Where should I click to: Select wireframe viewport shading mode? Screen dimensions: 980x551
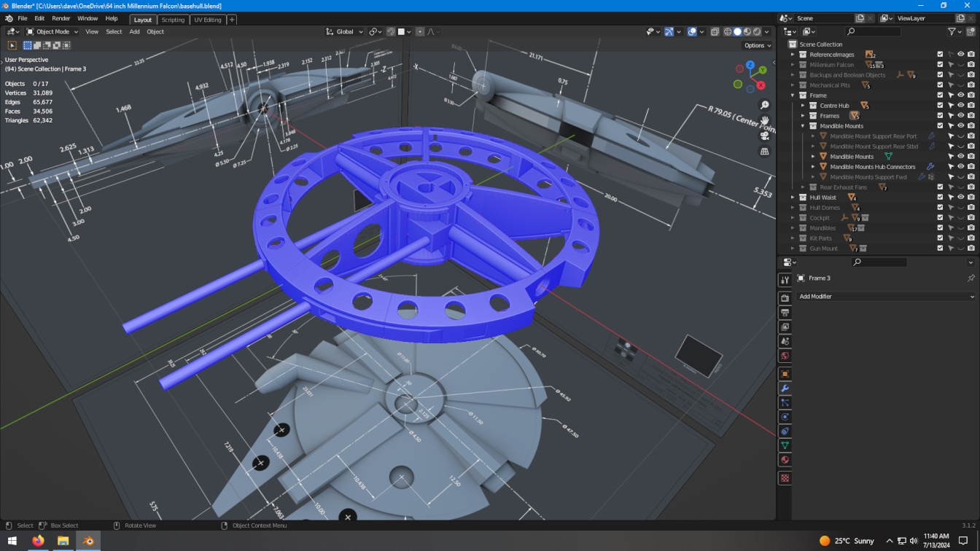[727, 31]
